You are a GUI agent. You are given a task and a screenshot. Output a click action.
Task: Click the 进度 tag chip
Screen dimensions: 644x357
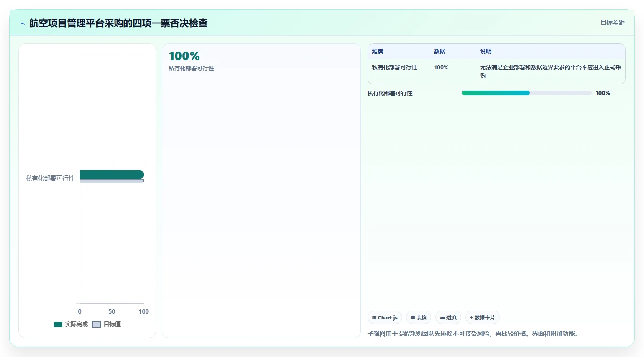point(448,318)
